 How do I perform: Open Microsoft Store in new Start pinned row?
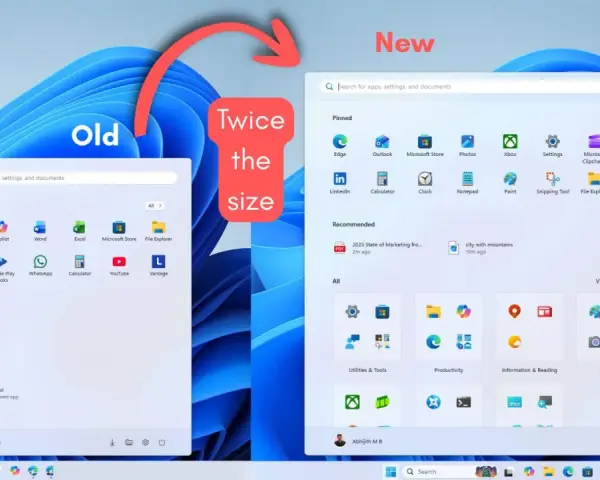(425, 145)
